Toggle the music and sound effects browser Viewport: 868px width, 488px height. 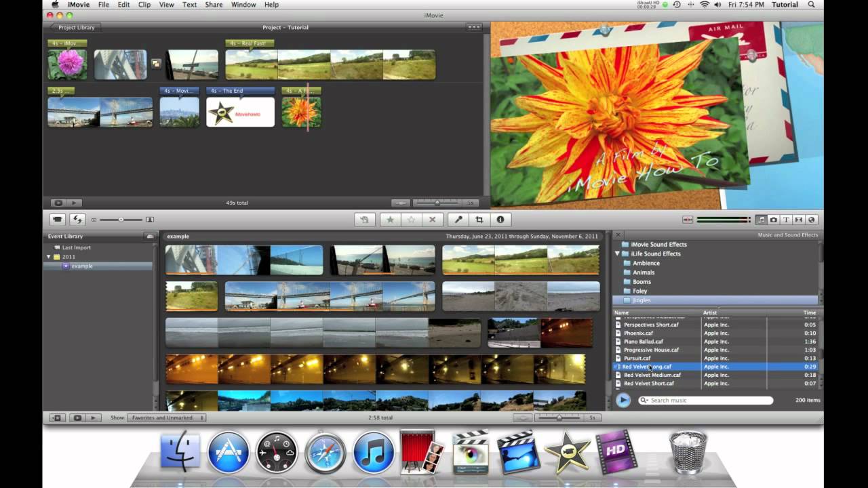pos(761,220)
